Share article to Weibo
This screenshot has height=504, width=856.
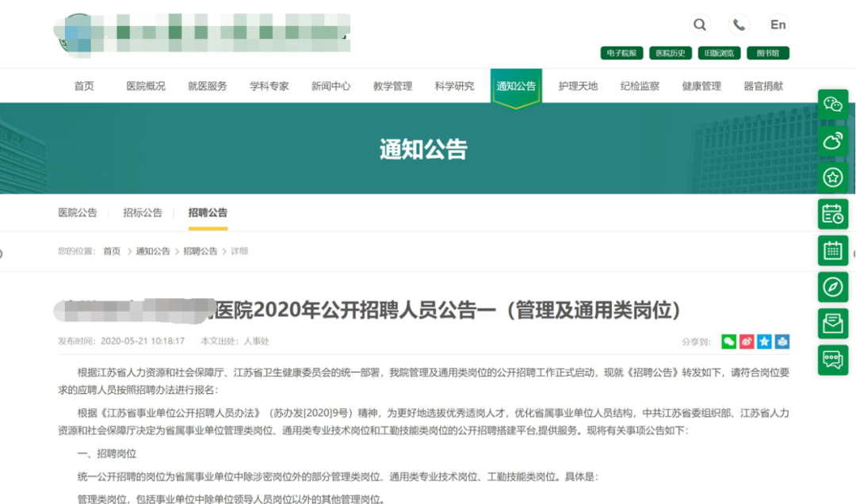[x=747, y=342]
